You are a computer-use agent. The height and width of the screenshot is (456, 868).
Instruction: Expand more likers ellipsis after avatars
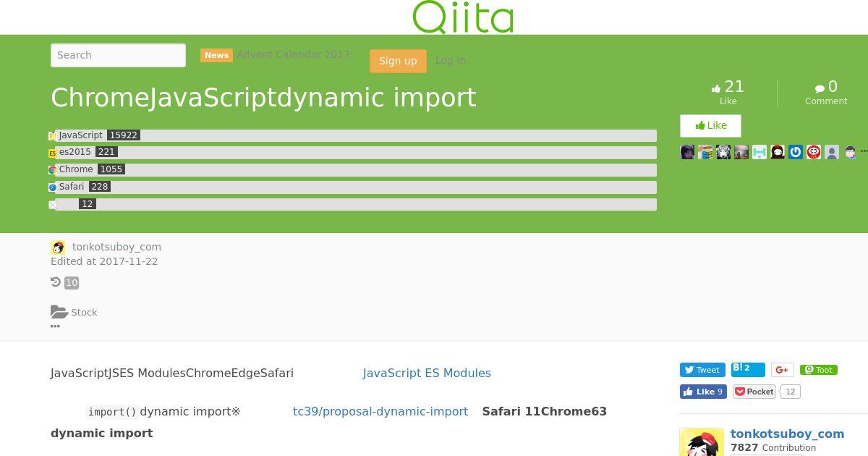coord(864,151)
